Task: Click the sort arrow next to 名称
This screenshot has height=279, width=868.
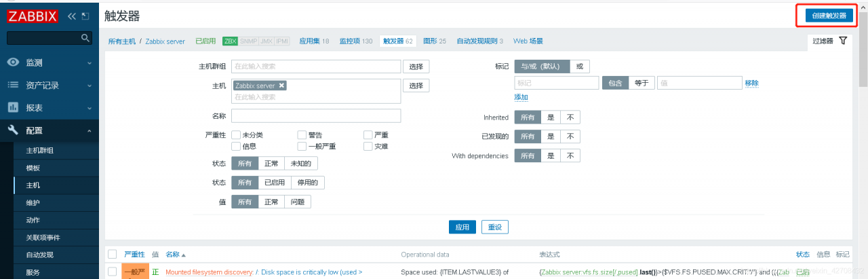Action: (183, 255)
